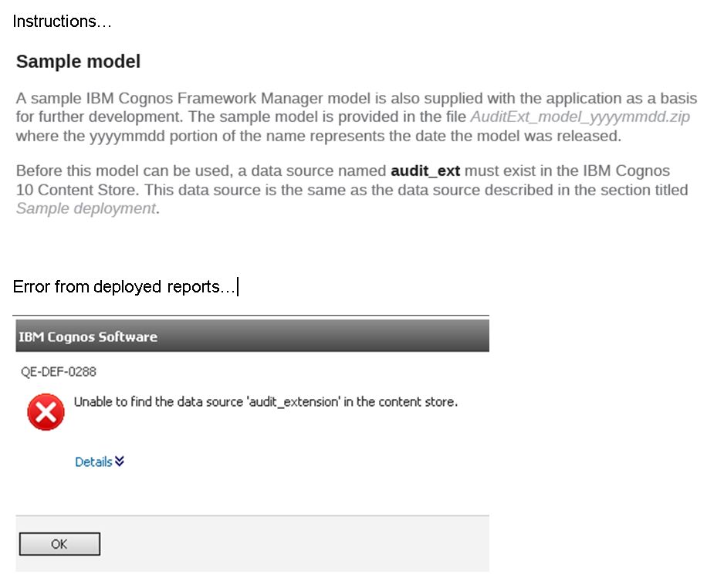Open the Sample deployment italic link
The width and height of the screenshot is (724, 588).
pos(86,208)
